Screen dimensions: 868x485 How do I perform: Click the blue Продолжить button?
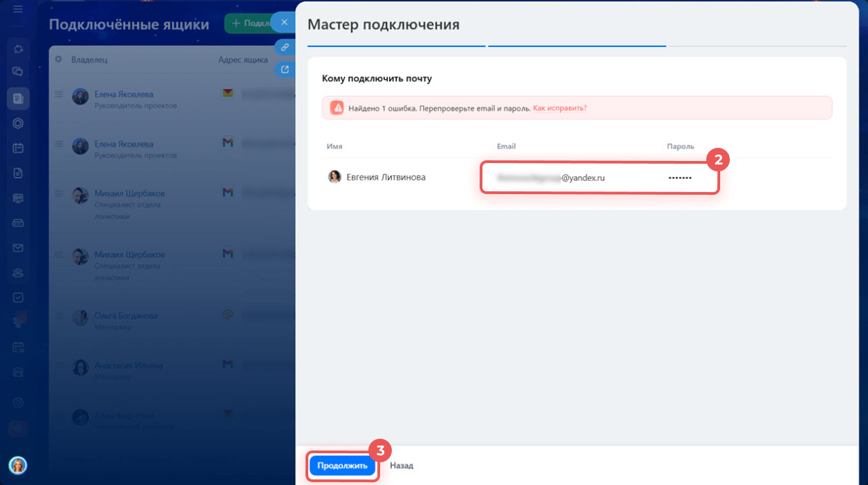click(x=342, y=466)
